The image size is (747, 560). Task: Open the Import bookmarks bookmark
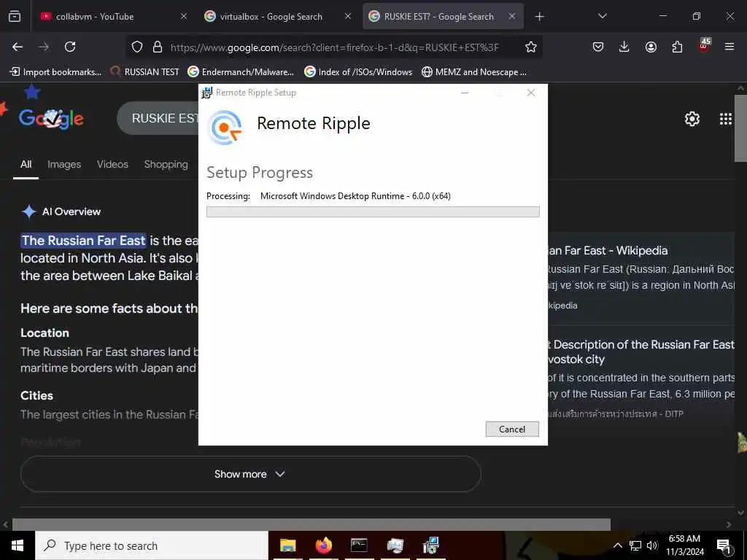click(x=55, y=72)
